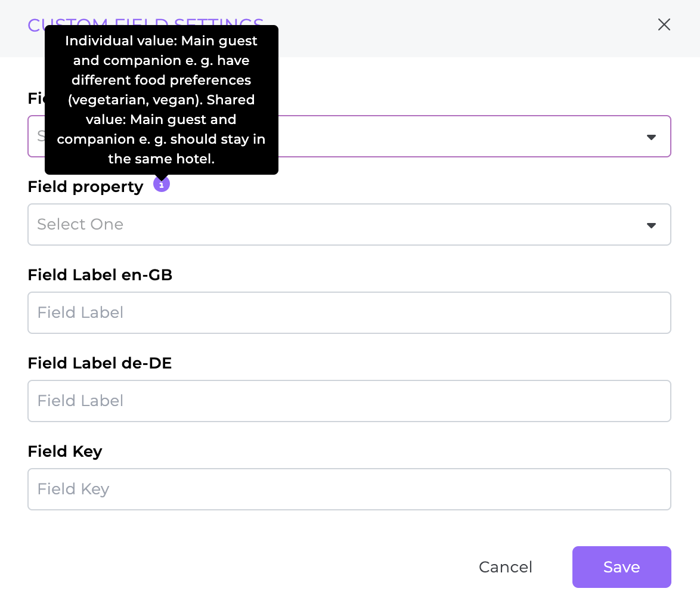The height and width of the screenshot is (607, 700).
Task: Click the Field Label en-GB heading
Action: click(x=100, y=275)
